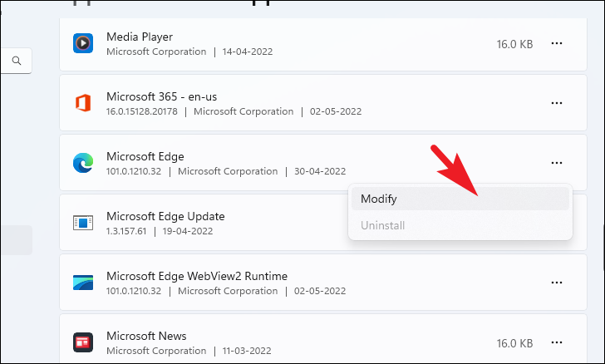Click the Microsoft News app icon

coord(83,342)
